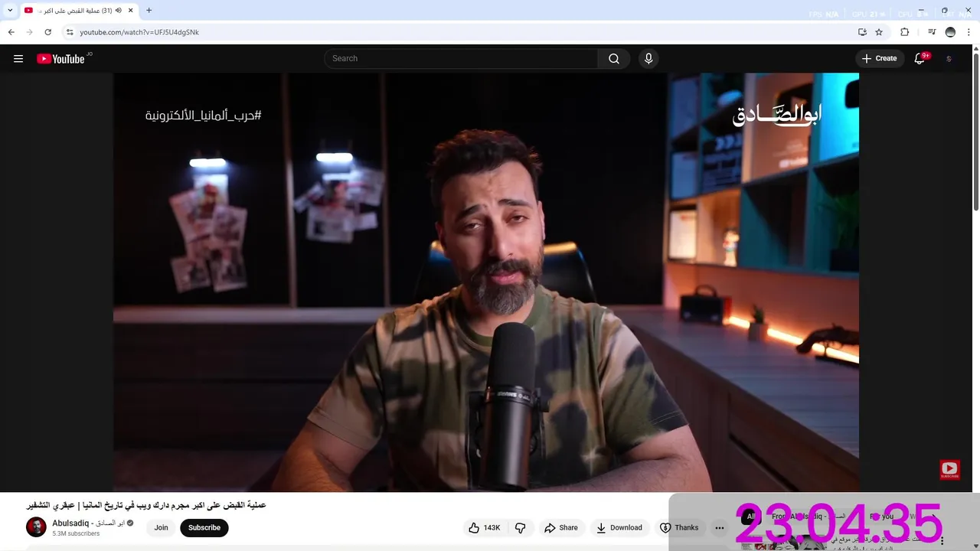Go to the YouTube home logo
Screen dimensions: 980x551
coord(60,59)
